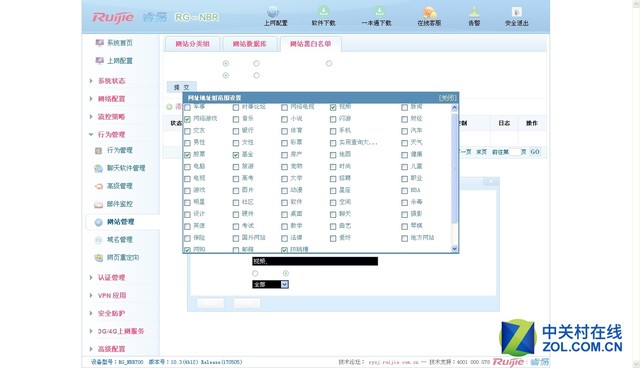
Task: Select left radio below 视频 field
Action: tap(255, 273)
